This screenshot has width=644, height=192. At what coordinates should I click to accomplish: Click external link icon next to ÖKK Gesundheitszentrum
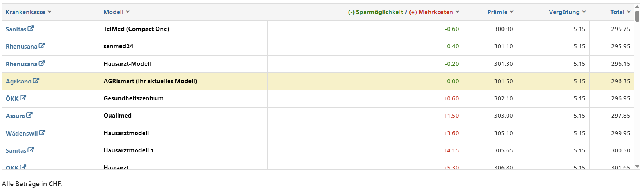pyautogui.click(x=23, y=98)
